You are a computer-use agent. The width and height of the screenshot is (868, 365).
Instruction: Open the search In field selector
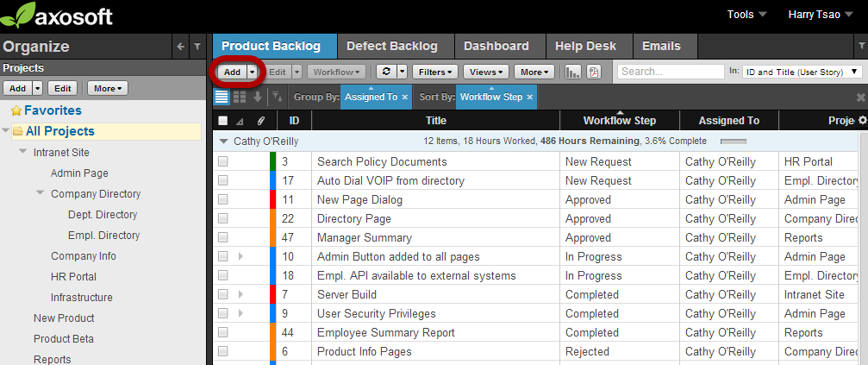point(802,72)
